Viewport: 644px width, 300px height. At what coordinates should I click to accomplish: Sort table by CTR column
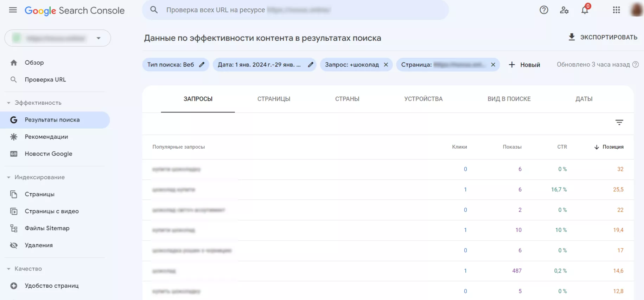(x=562, y=147)
